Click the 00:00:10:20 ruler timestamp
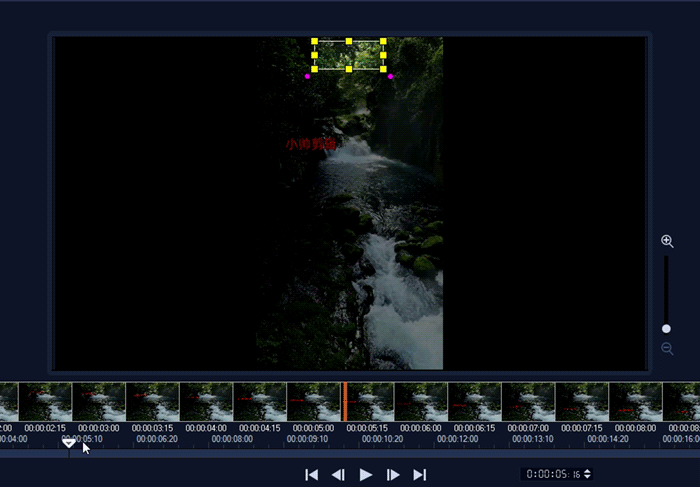Screen dimensions: 700x487 pos(382,439)
